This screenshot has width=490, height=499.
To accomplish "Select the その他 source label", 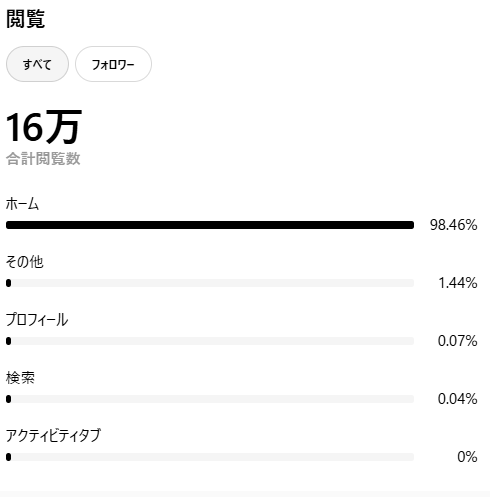I will click(x=25, y=262).
